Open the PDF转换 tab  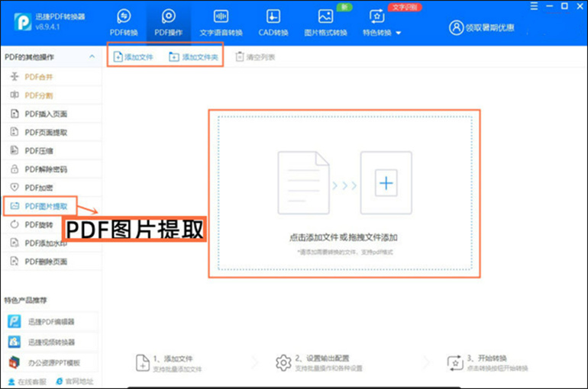pos(124,23)
